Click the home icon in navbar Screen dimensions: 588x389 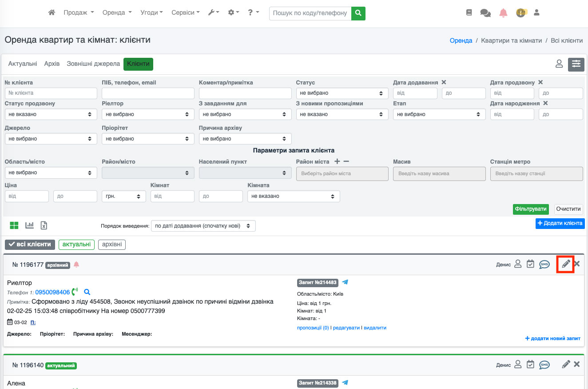pos(52,13)
